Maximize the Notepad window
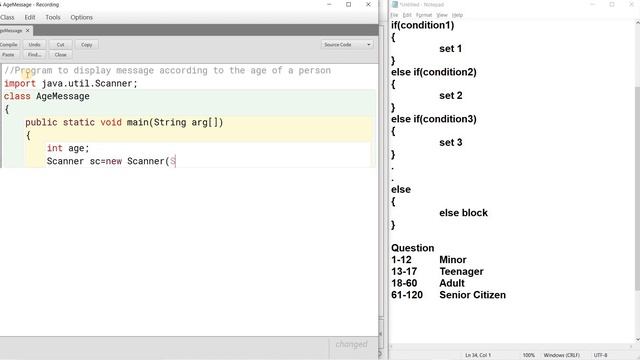 [x=612, y=4]
